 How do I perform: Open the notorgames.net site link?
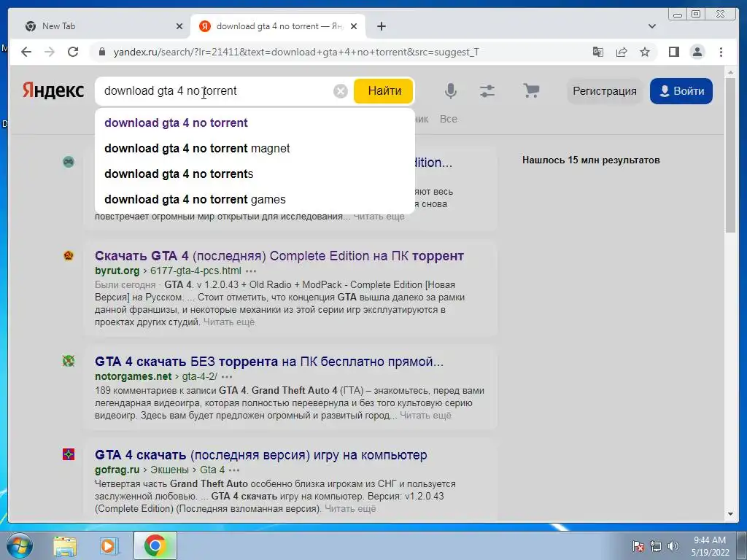(133, 376)
